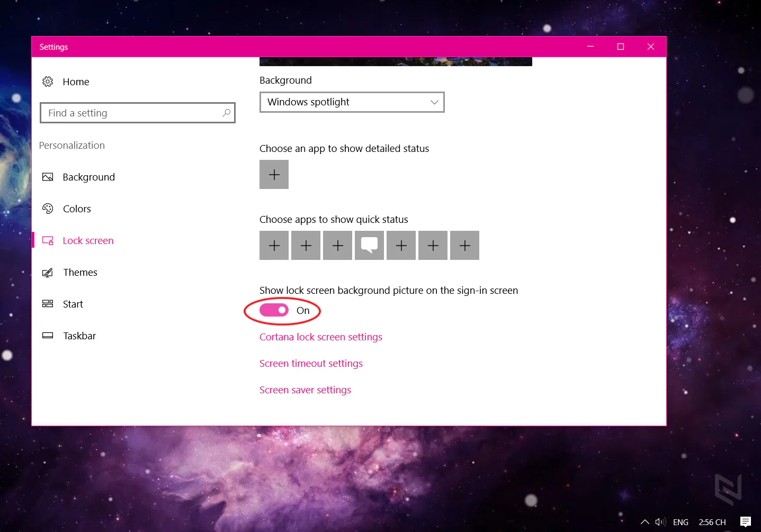
Task: Click the ENG language indicator
Action: click(x=681, y=522)
